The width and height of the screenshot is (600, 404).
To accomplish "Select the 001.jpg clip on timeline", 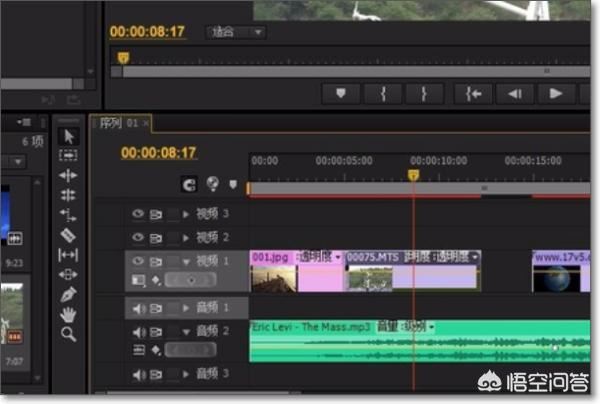I will tap(273, 270).
